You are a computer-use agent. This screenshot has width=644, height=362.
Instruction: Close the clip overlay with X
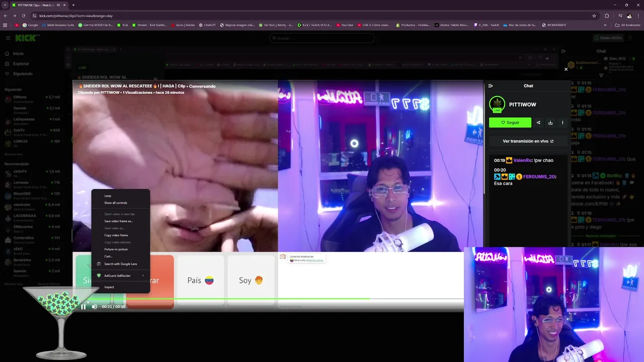[x=566, y=69]
